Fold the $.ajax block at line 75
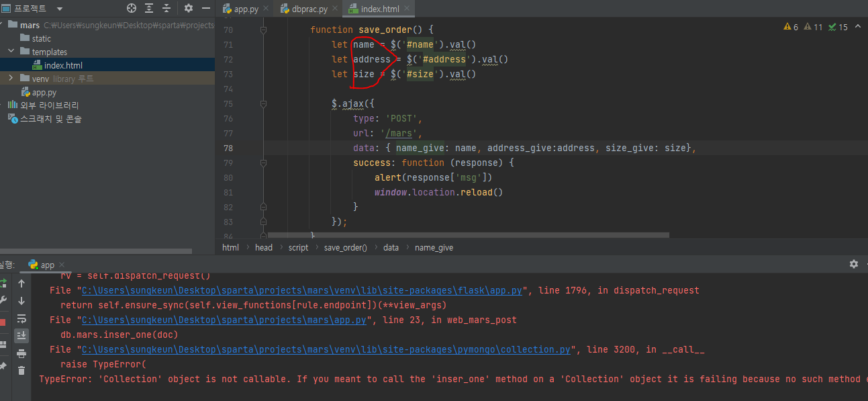This screenshot has width=868, height=401. coord(263,103)
